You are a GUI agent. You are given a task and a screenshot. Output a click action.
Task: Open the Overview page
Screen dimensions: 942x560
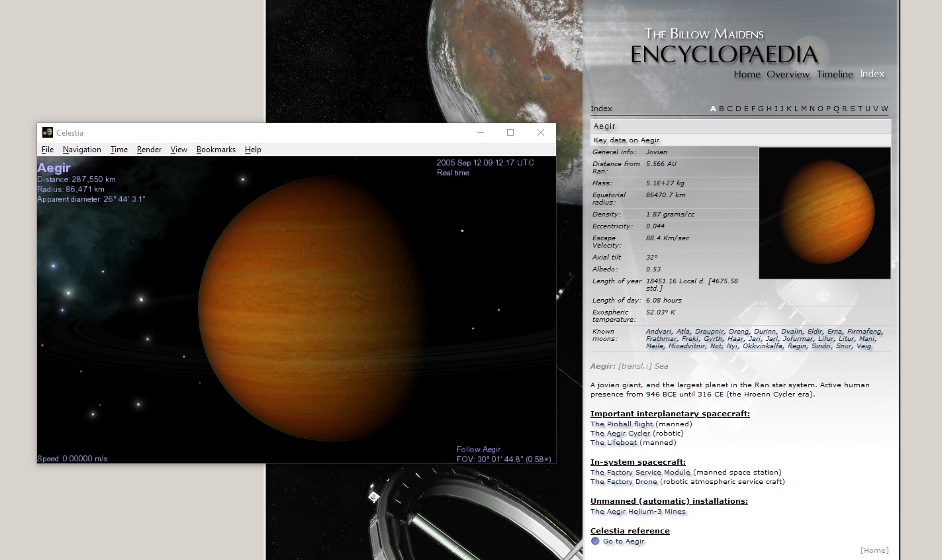[788, 74]
